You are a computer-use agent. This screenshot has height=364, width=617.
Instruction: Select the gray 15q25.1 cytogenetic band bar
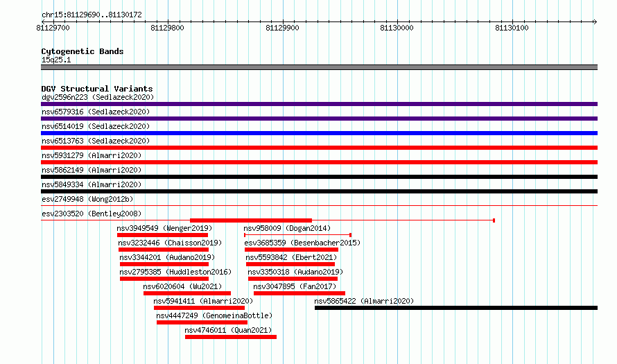319,67
